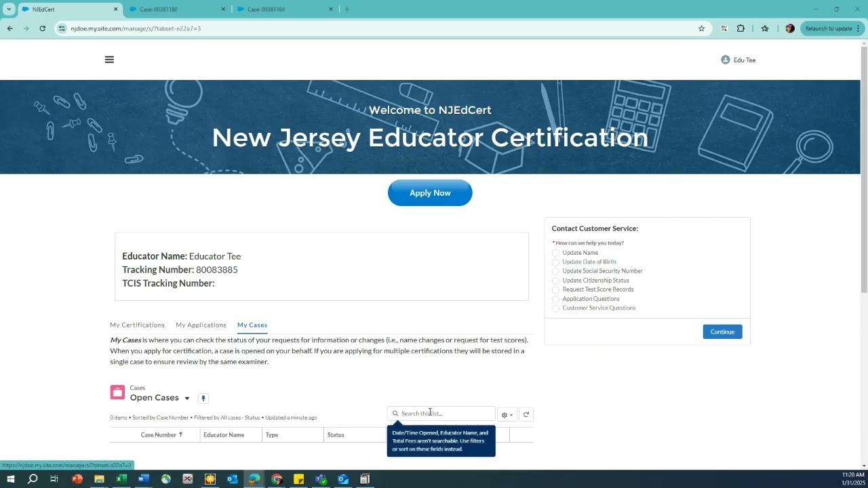Viewport: 868px width, 488px height.
Task: Refresh the Cases list
Action: point(526,414)
